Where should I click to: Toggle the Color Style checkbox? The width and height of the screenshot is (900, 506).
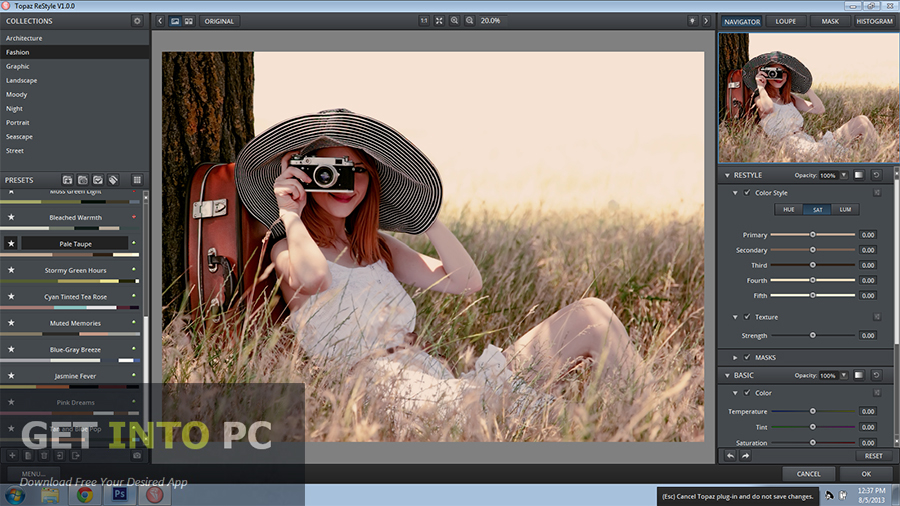(747, 193)
